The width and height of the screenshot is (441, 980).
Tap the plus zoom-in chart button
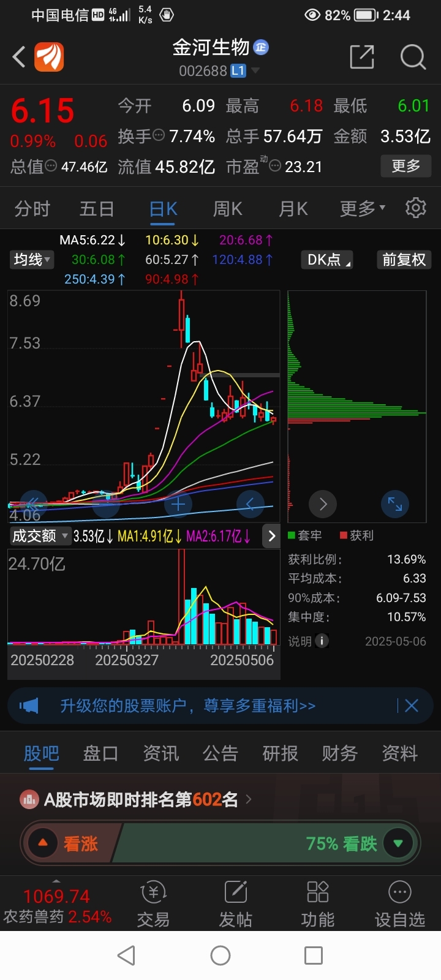click(178, 505)
